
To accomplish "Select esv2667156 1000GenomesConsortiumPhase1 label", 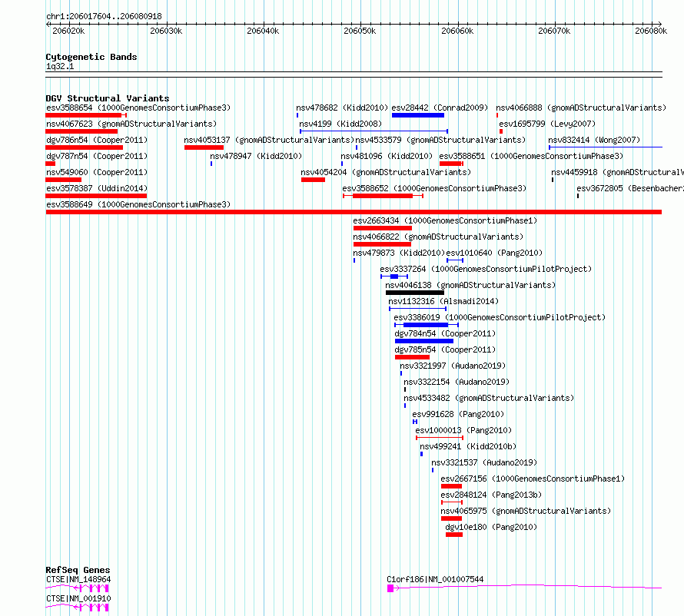I will pyautogui.click(x=533, y=479).
